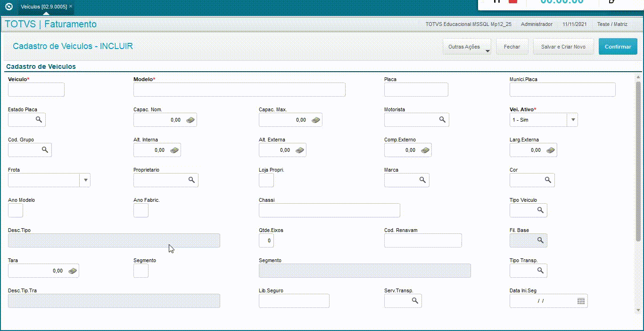Click calculator icon in Larg.Externa

tap(551, 150)
